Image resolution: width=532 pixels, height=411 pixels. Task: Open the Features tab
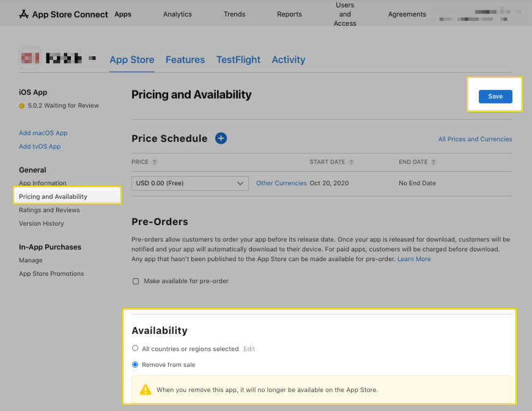[185, 60]
